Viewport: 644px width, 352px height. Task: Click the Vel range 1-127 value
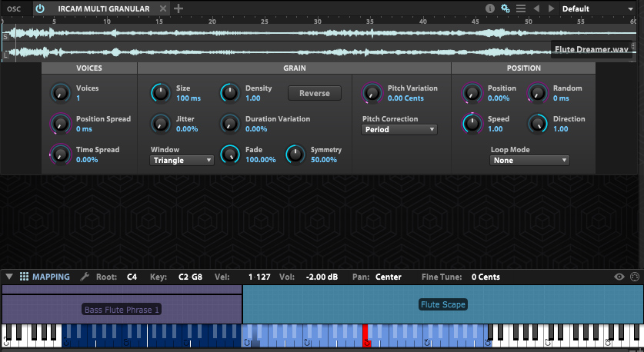point(259,277)
